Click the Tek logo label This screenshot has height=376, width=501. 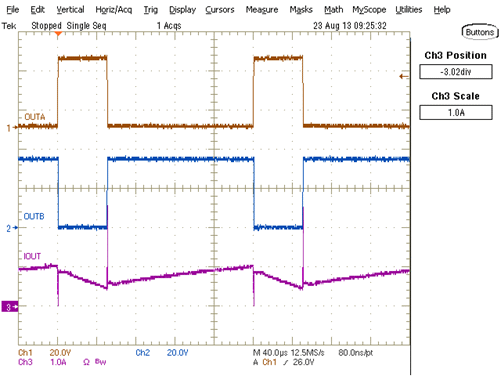click(9, 26)
